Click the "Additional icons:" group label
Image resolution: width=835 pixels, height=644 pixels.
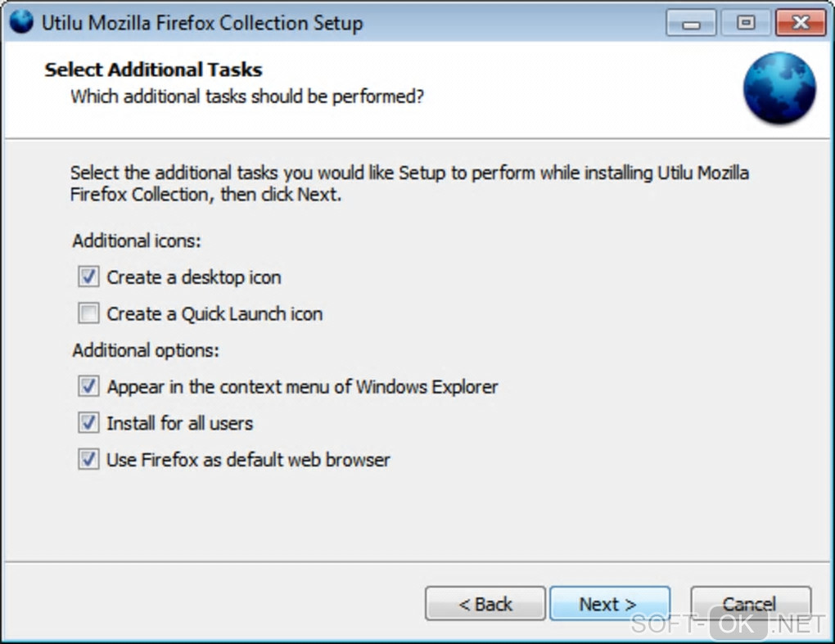pos(137,241)
